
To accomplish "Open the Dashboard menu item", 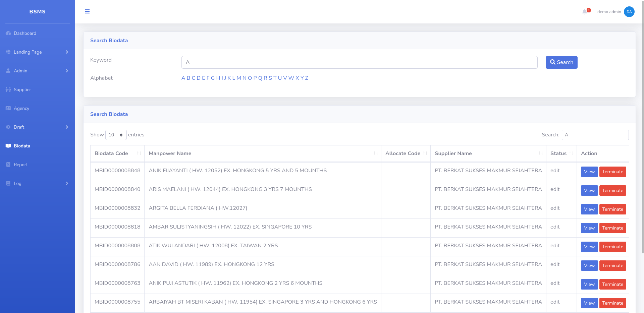I will 38,33.
